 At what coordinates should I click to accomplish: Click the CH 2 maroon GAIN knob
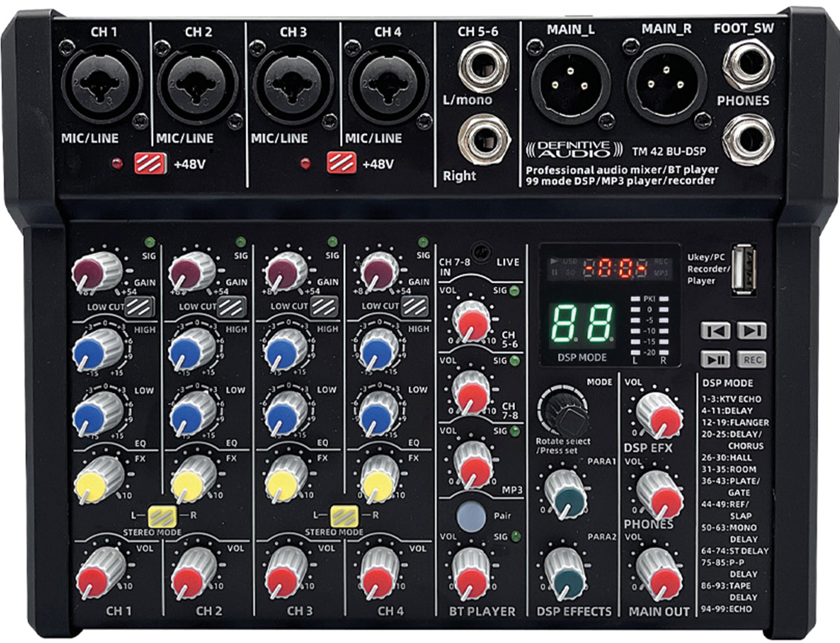coord(191,272)
